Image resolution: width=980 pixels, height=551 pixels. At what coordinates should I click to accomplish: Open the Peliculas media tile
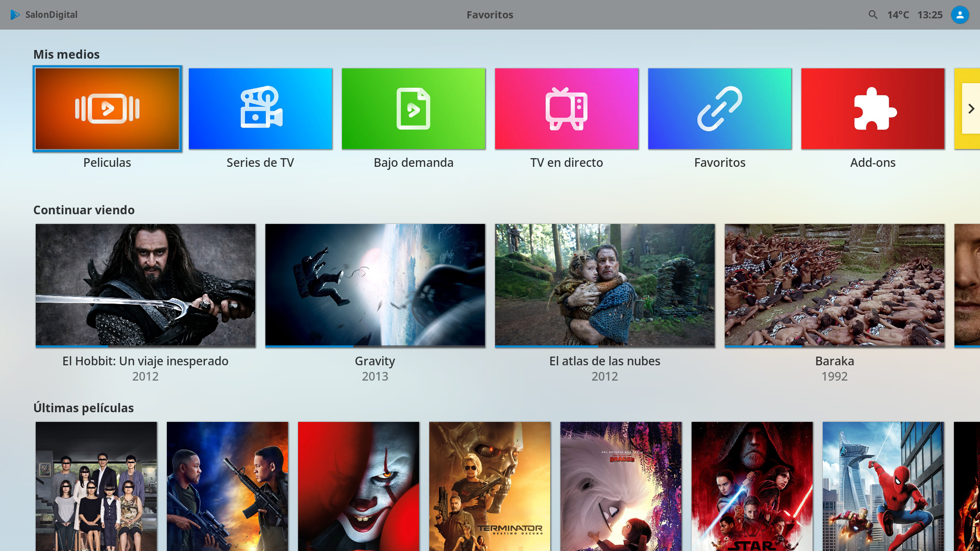pyautogui.click(x=107, y=109)
